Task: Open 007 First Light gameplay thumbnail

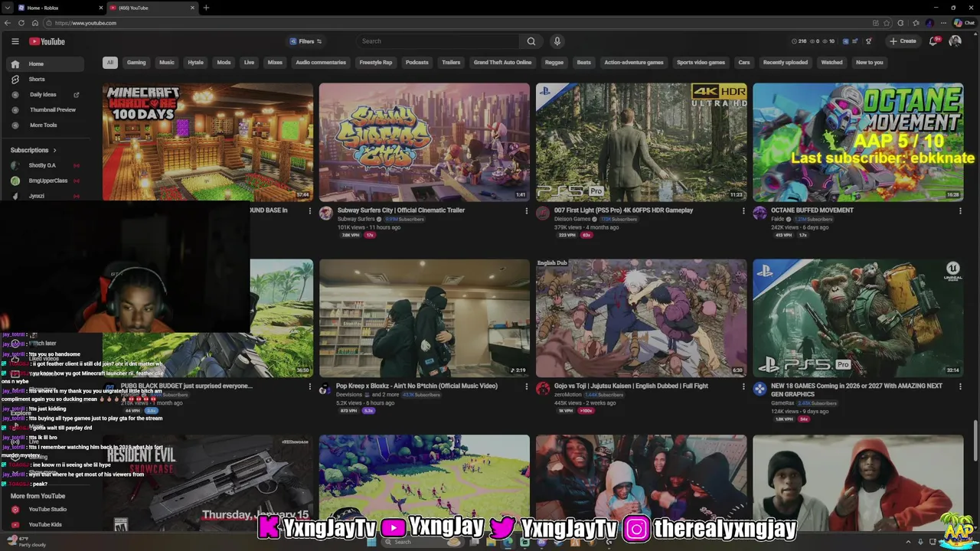Action: pyautogui.click(x=642, y=142)
